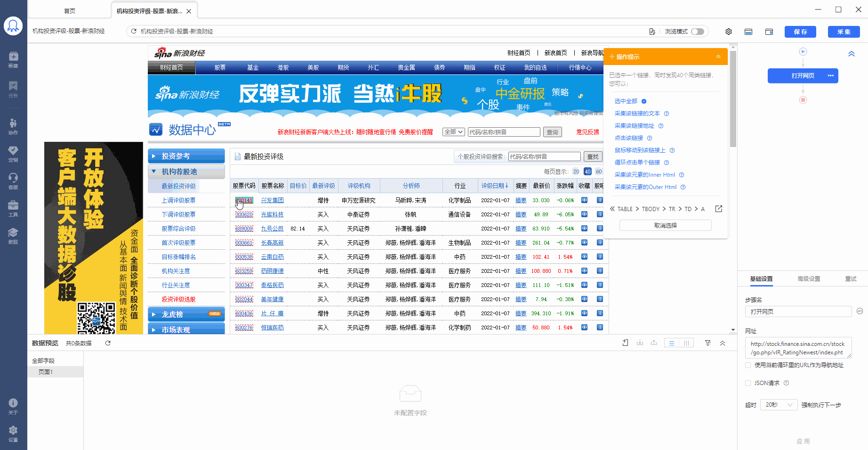Click the 取消选择 button
Image resolution: width=868 pixels, height=450 pixels.
coord(665,225)
